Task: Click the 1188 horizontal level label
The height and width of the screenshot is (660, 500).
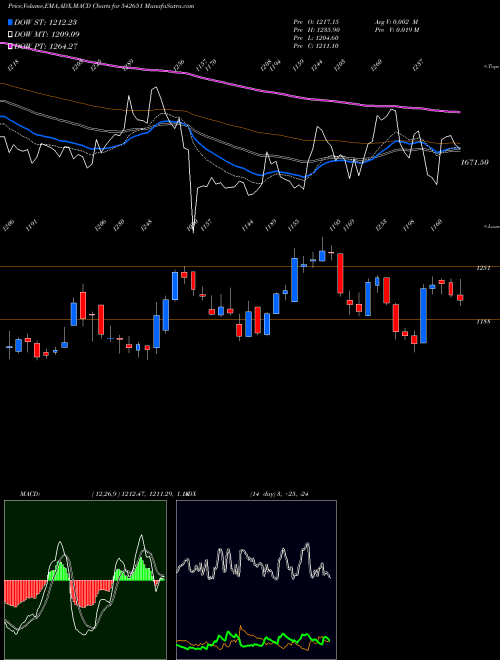Action: [x=483, y=322]
